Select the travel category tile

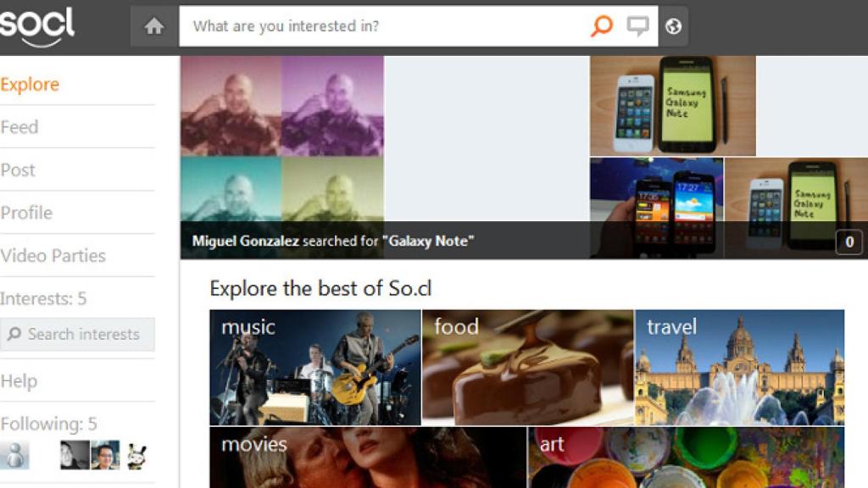pos(739,368)
